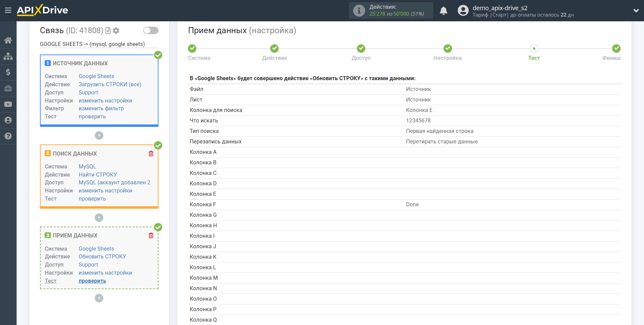Click Найти СТРОКУ action link

(x=98, y=175)
